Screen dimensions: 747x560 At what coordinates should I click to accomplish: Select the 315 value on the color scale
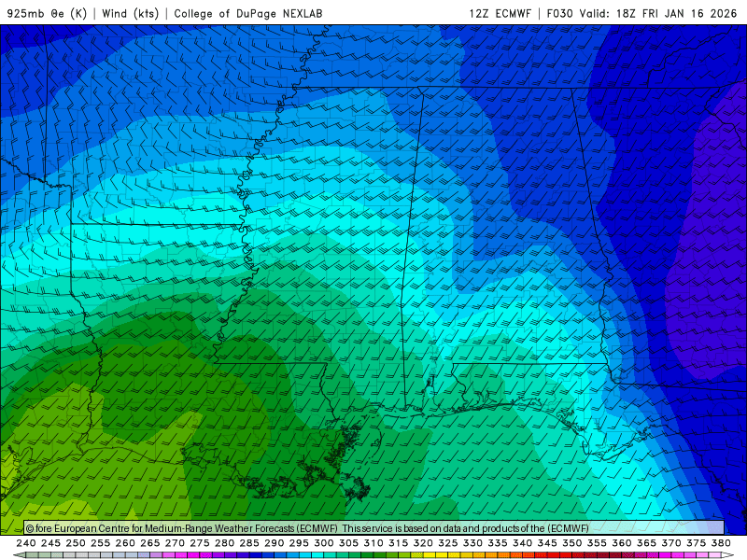click(x=399, y=543)
